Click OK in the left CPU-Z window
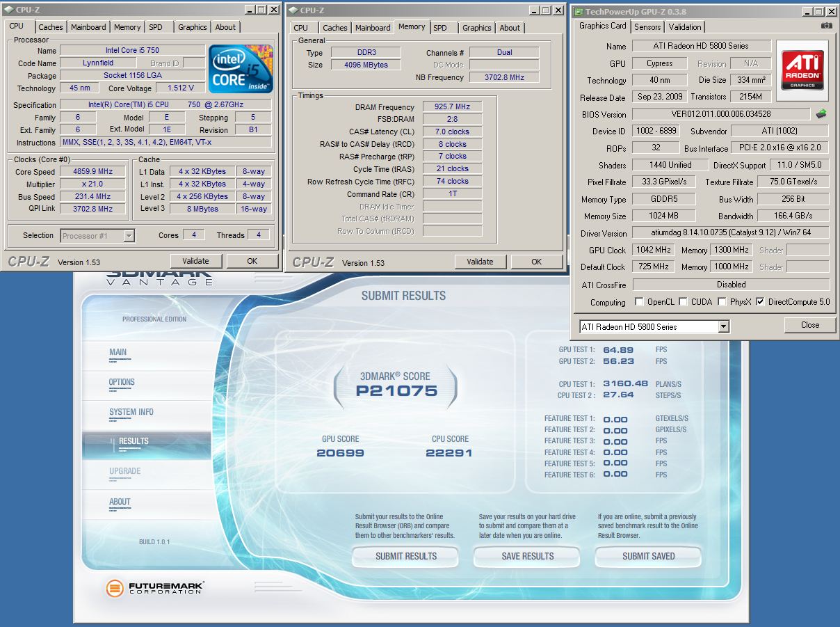The image size is (840, 627). (x=252, y=261)
